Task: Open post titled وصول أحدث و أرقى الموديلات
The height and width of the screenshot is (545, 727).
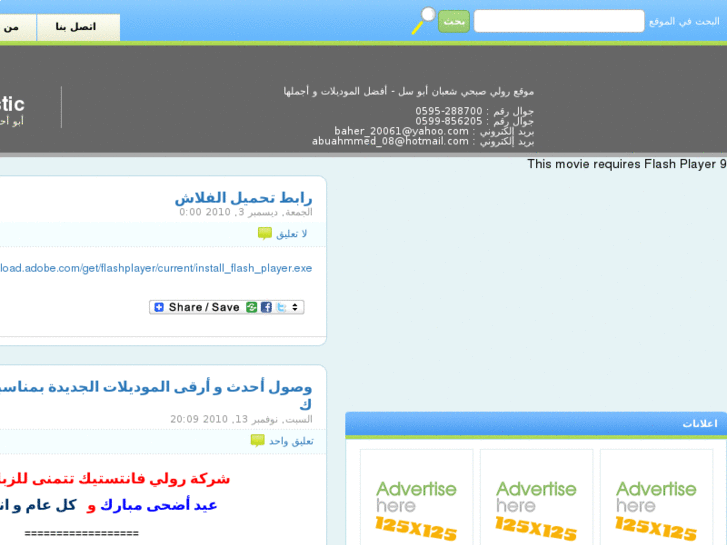Action: coord(156,394)
